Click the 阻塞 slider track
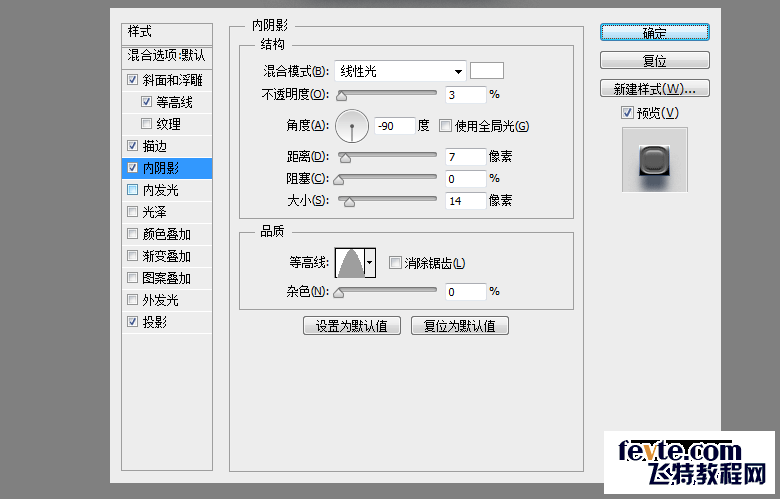The width and height of the screenshot is (780, 499). coord(387,177)
